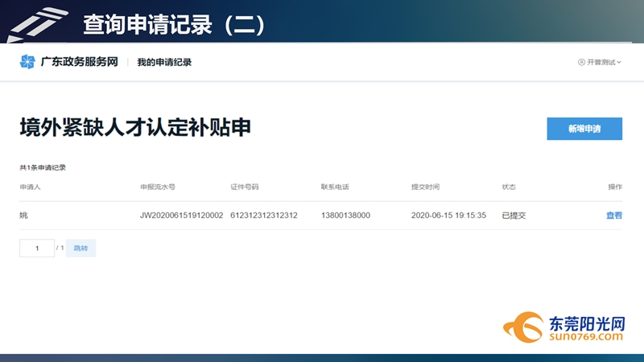Open the 我的申请纪录 tab

(164, 62)
